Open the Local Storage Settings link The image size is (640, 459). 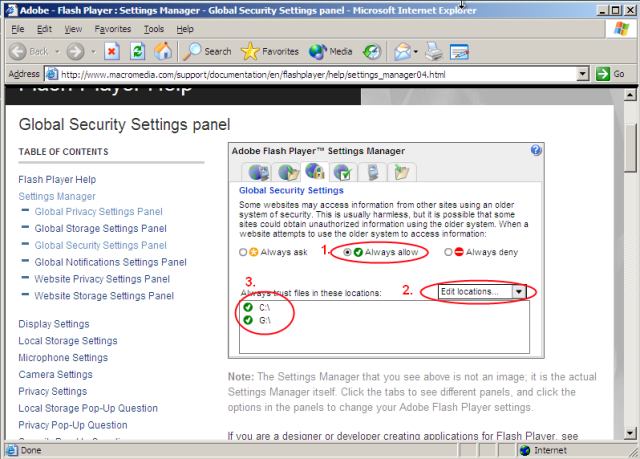68,341
